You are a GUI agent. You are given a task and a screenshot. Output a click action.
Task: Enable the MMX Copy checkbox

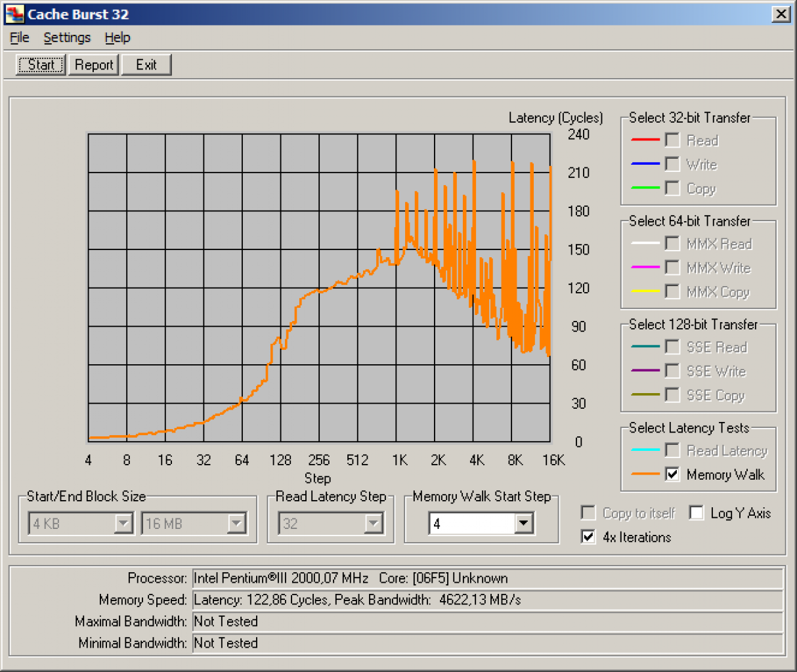[x=672, y=291]
